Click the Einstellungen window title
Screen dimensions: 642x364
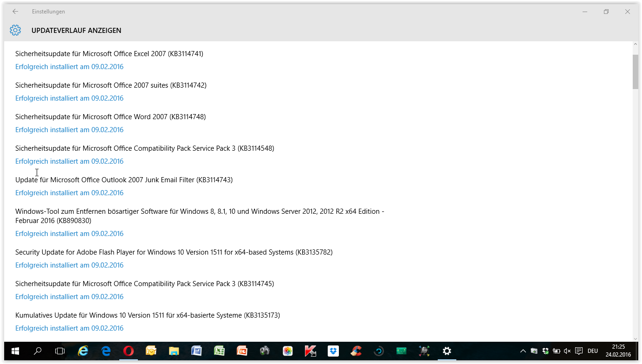48,12
